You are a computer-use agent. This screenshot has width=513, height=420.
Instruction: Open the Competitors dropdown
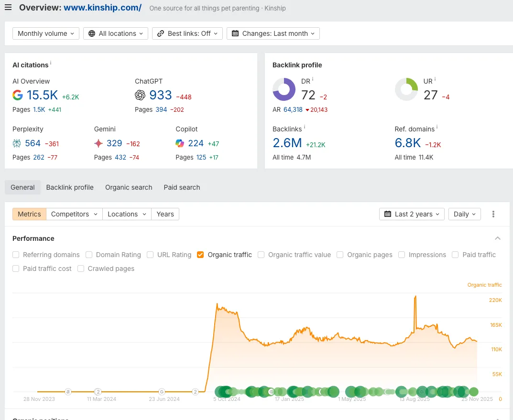(74, 214)
